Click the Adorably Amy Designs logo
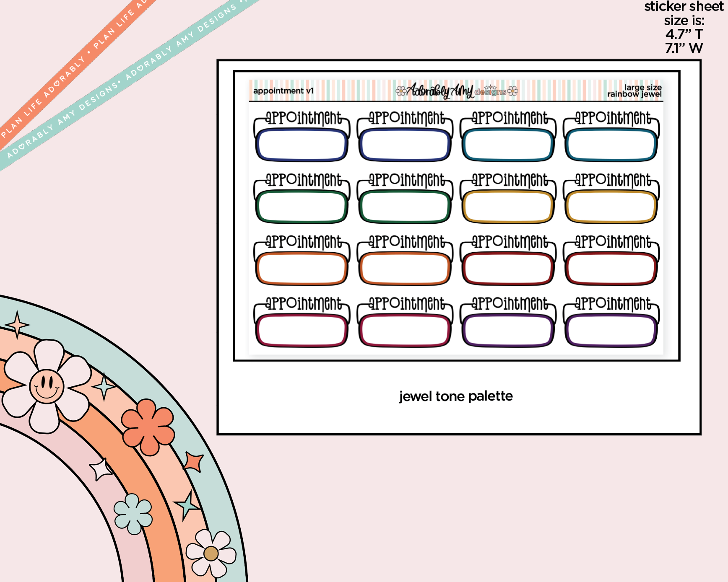728x582 pixels. [456, 91]
